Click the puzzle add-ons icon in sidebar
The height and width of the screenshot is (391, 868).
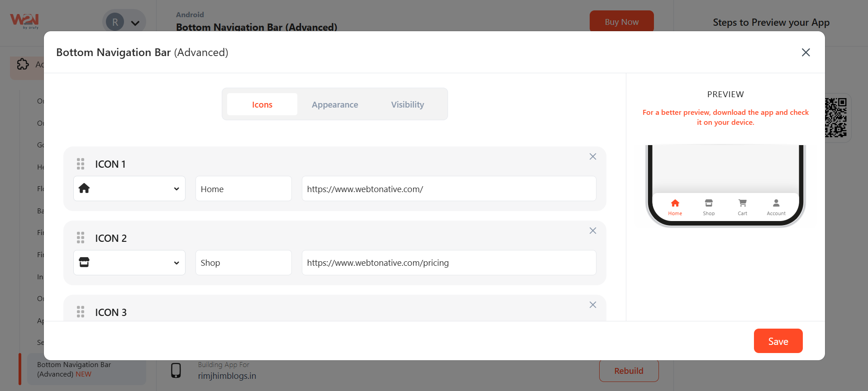(x=23, y=64)
